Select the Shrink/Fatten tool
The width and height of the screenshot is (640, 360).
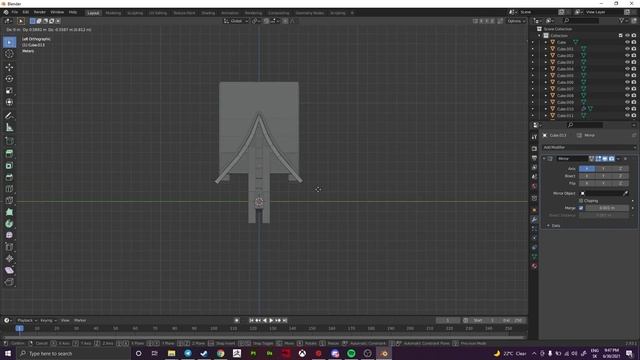9,259
